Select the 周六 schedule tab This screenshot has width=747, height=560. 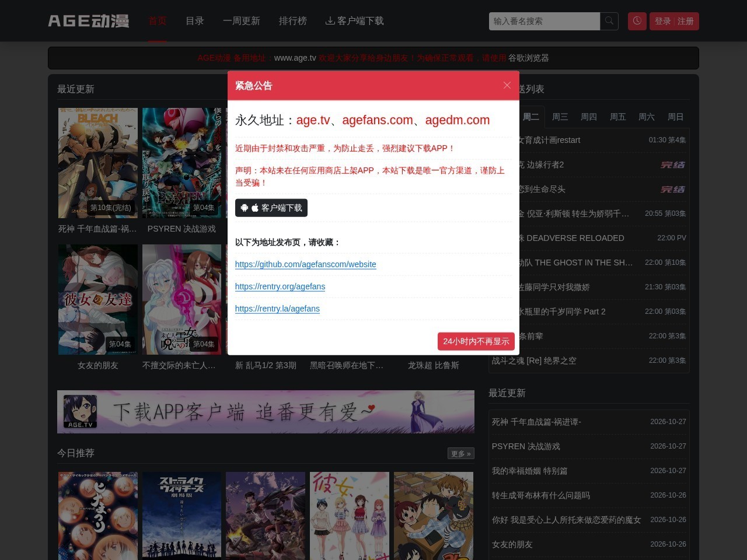pos(647,117)
